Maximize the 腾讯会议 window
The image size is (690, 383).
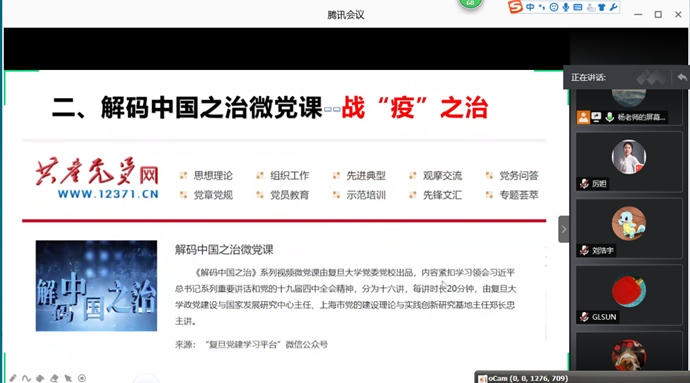(658, 15)
